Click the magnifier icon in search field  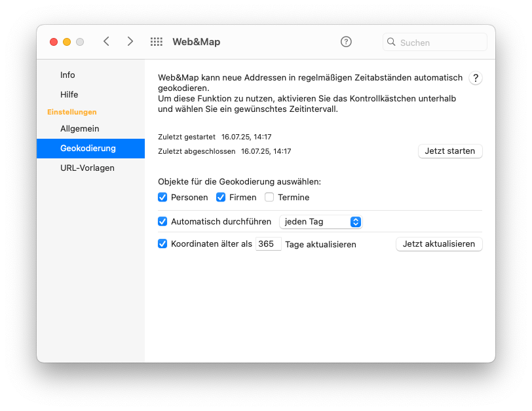391,42
